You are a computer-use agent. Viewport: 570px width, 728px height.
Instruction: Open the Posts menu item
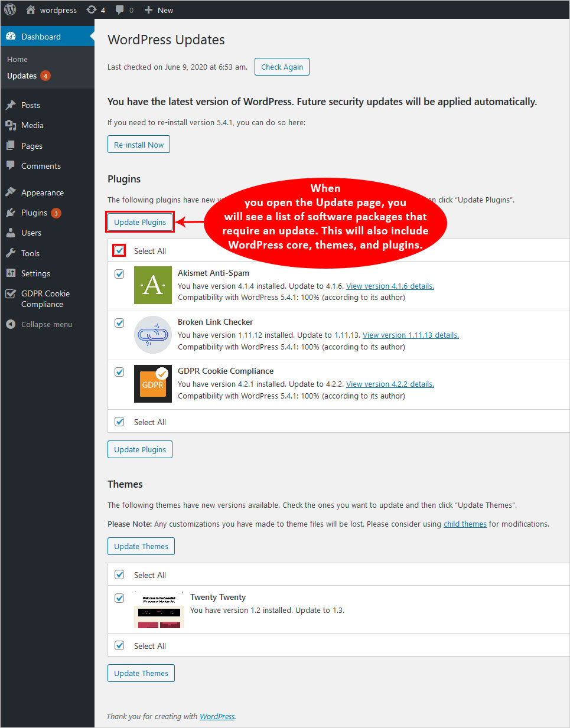(31, 105)
